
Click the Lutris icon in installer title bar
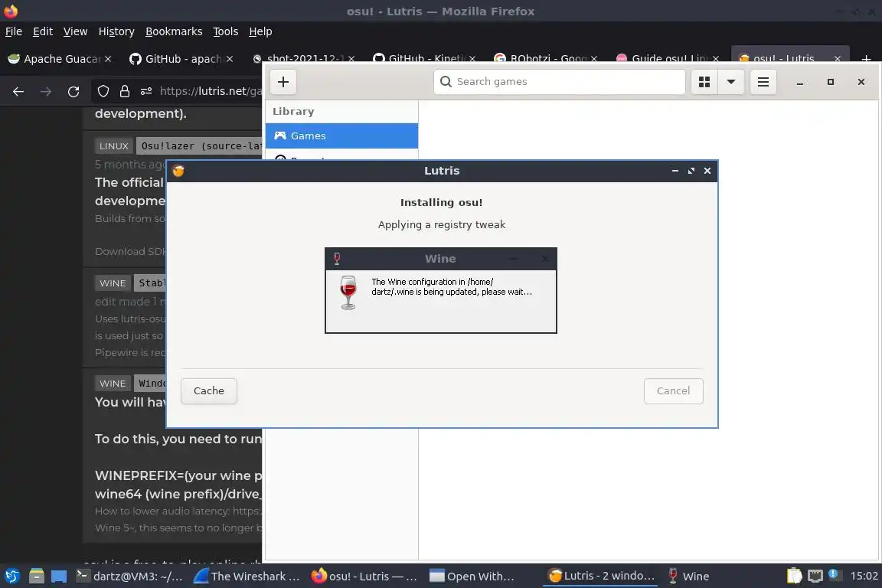click(178, 171)
